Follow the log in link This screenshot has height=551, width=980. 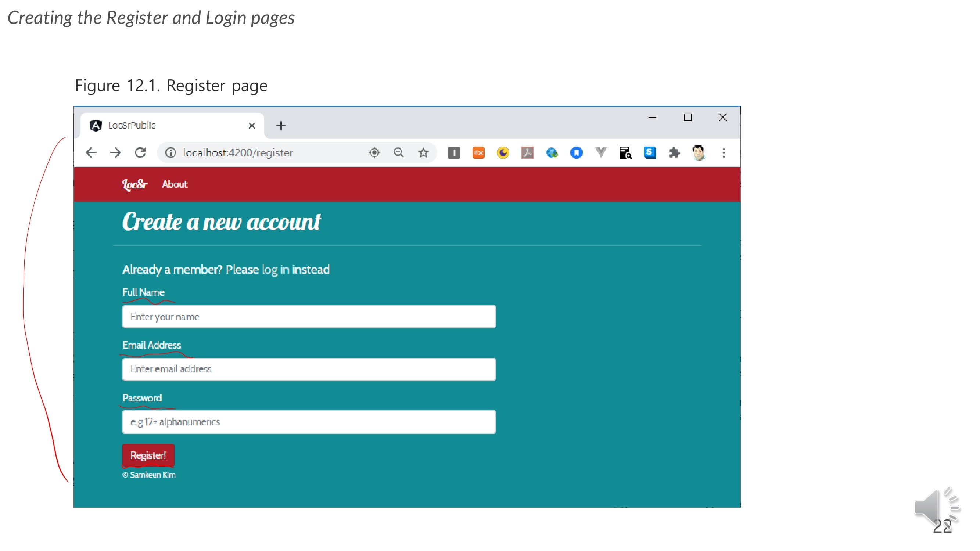tap(276, 270)
